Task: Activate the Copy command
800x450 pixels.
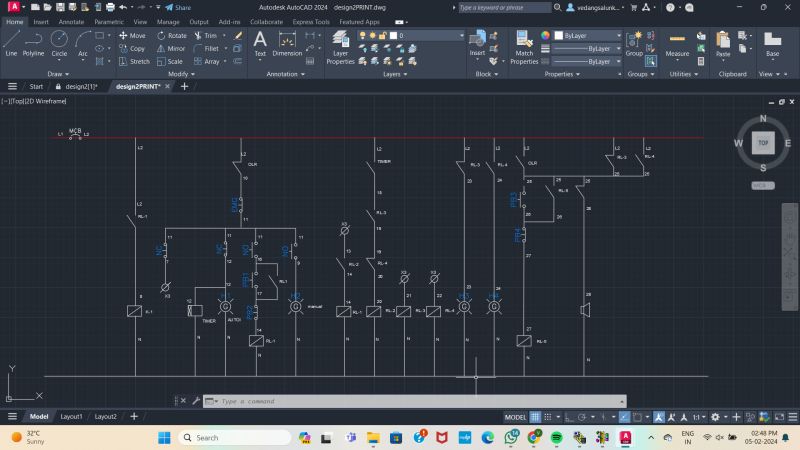Action: click(x=132, y=48)
